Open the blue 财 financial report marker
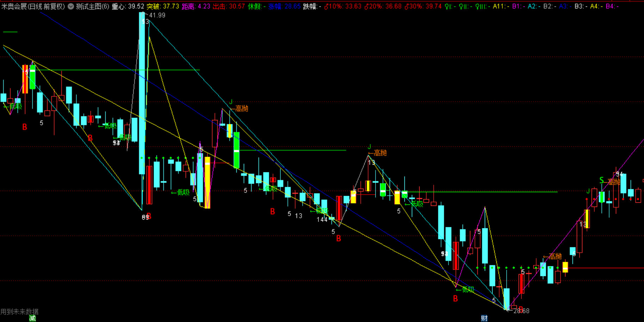The width and height of the screenshot is (644, 322). [x=484, y=318]
